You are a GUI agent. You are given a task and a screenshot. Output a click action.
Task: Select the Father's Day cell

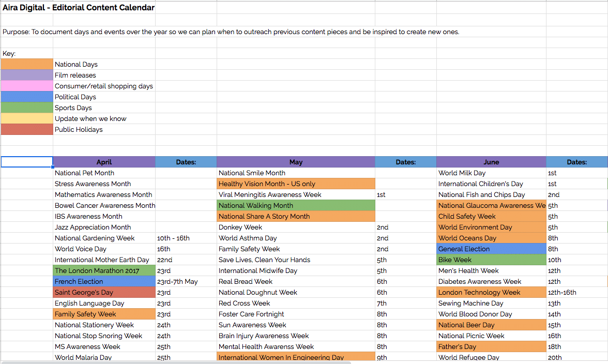point(491,346)
